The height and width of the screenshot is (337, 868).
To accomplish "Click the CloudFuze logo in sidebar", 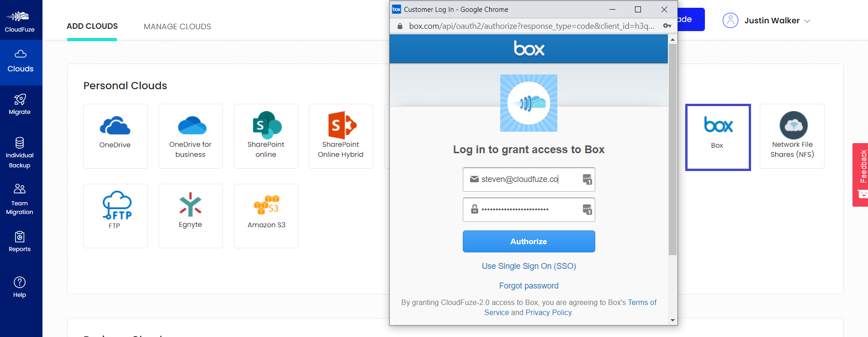I will click(20, 21).
